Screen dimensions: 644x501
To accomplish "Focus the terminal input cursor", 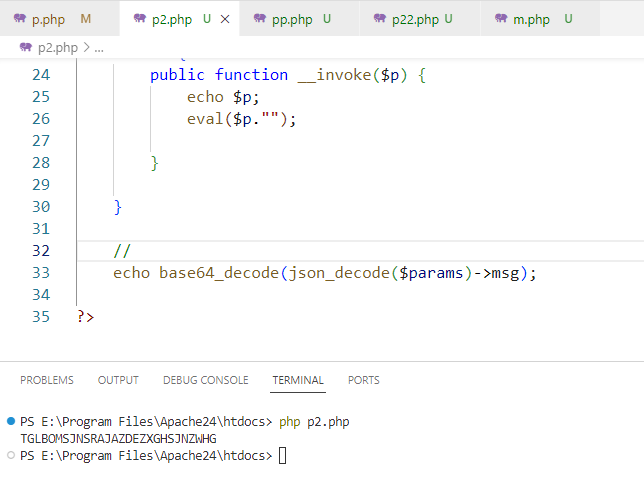I will pyautogui.click(x=283, y=456).
